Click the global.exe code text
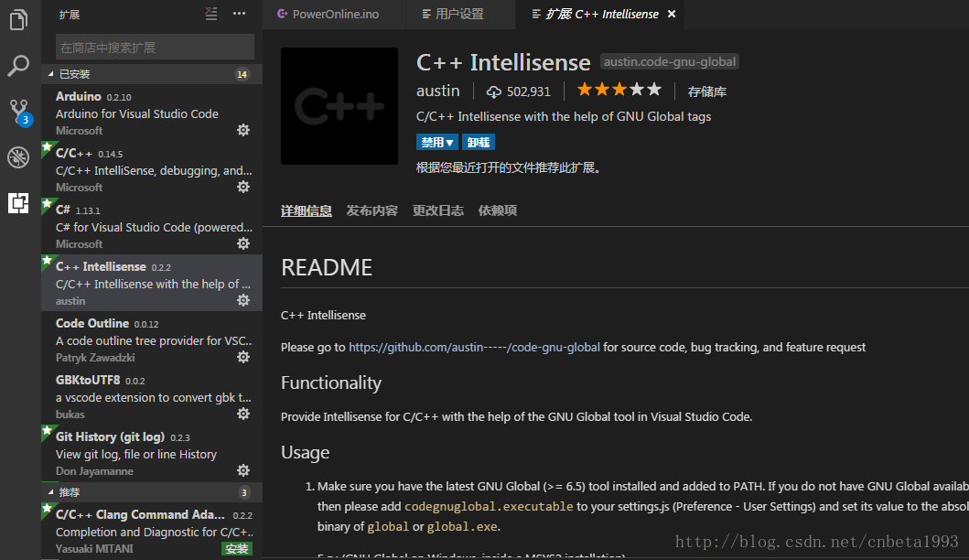The width and height of the screenshot is (969, 560). click(x=462, y=527)
